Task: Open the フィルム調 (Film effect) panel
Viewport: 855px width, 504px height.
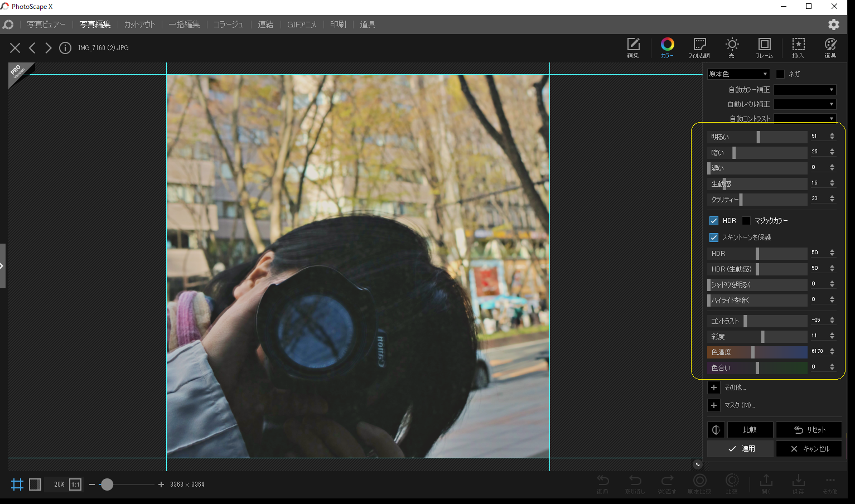Action: [699, 48]
